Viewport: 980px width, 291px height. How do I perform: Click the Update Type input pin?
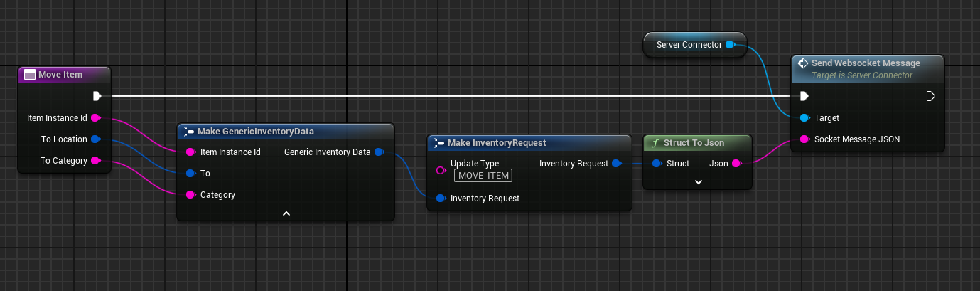point(441,170)
